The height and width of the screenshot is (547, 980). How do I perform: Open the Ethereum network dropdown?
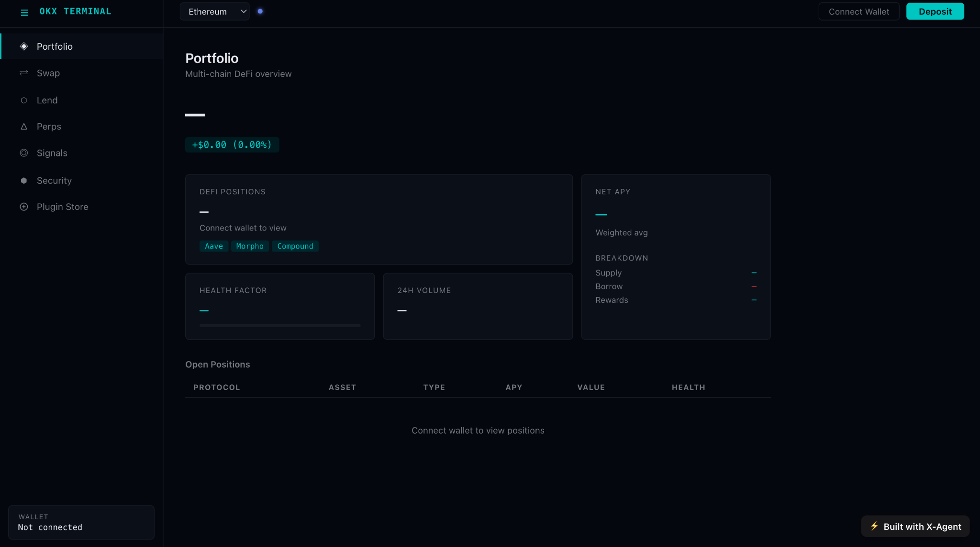[214, 11]
